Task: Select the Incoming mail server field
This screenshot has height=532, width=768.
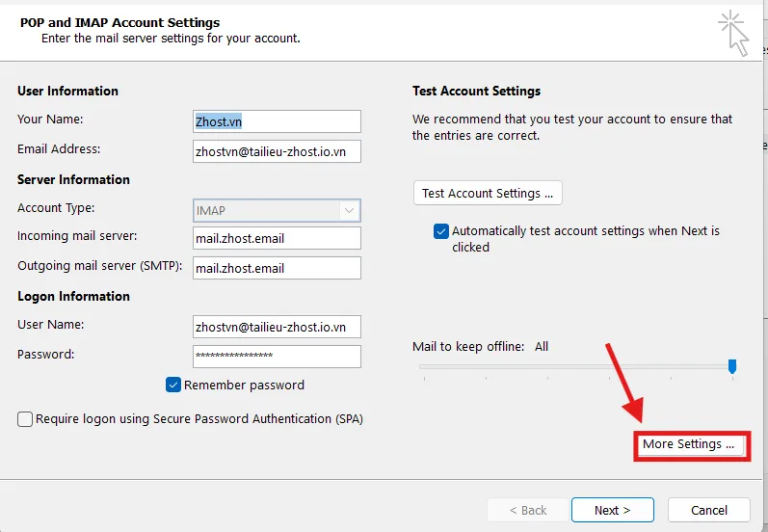Action: pyautogui.click(x=277, y=238)
